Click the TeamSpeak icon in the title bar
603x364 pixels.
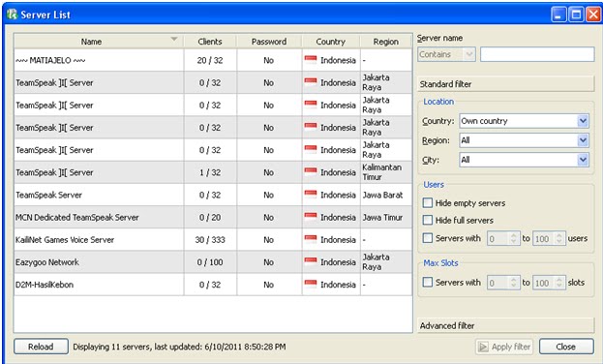click(x=13, y=15)
